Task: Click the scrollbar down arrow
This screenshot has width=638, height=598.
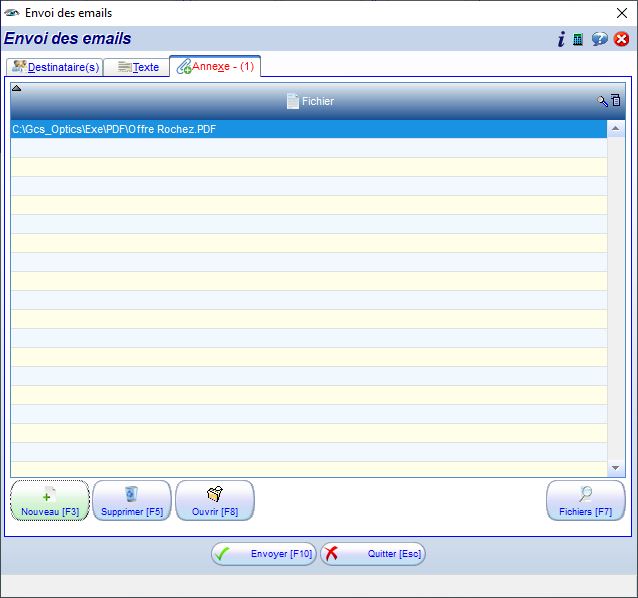Action: click(x=616, y=468)
